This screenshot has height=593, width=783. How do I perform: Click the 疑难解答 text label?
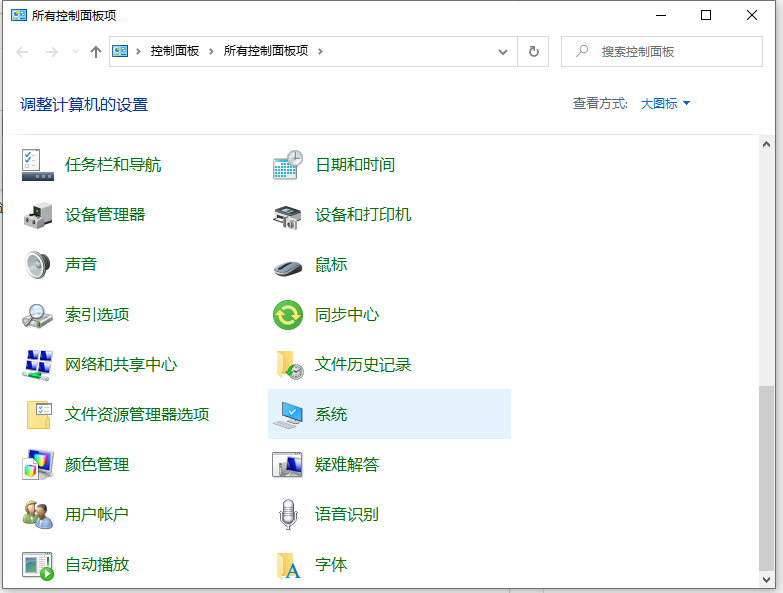347,464
